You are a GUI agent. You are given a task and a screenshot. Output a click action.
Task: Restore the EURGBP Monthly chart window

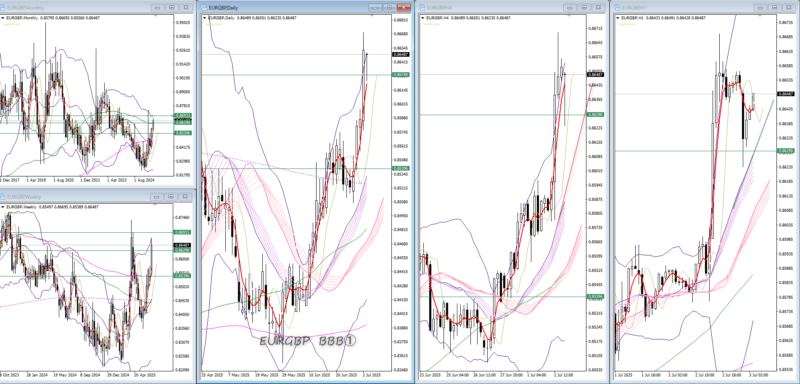[x=171, y=8]
